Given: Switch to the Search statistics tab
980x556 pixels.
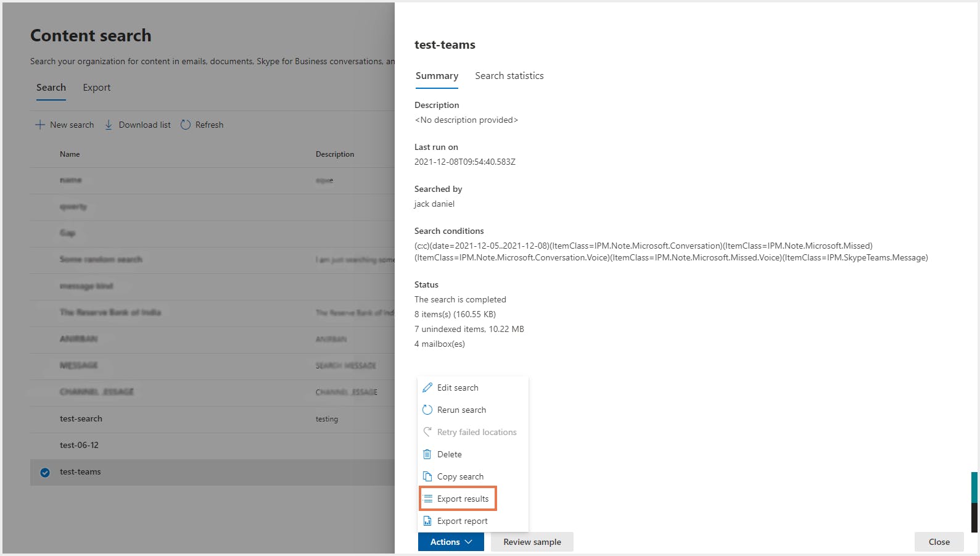Looking at the screenshot, I should pyautogui.click(x=509, y=76).
